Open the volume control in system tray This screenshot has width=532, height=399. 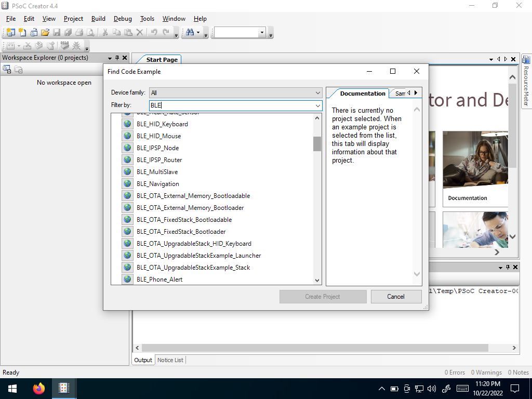432,389
